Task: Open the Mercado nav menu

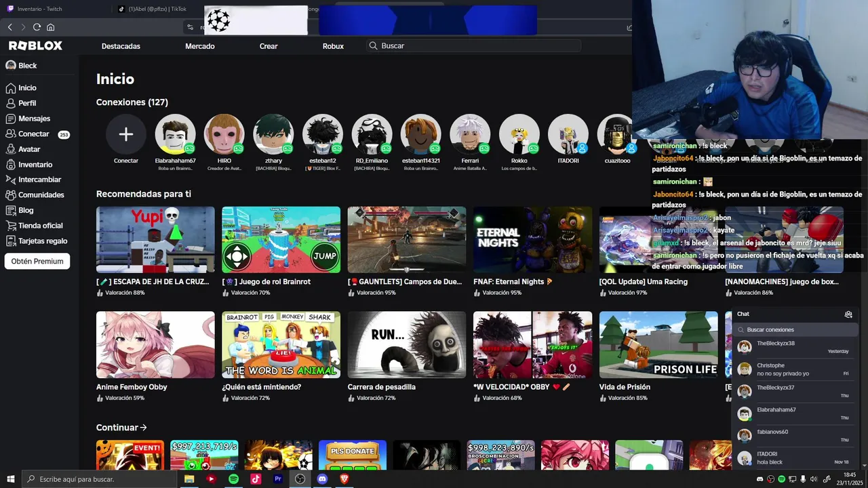Action: [200, 46]
